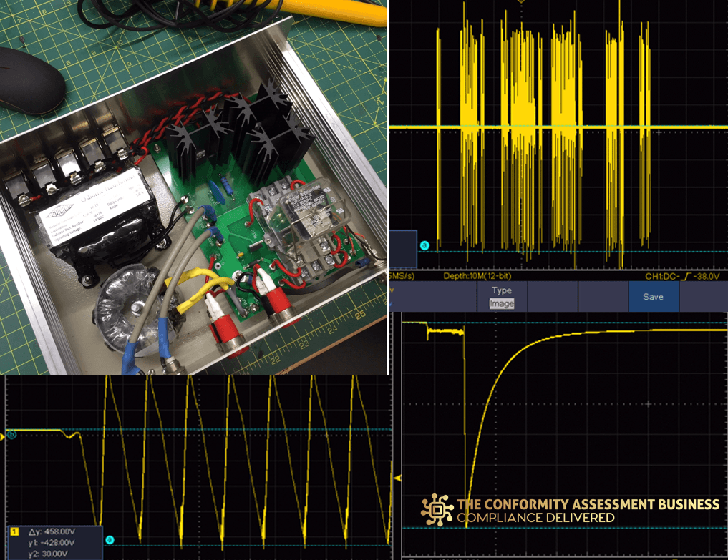Viewport: 728px width, 560px height.
Task: Click the Δy: 458.00V readout
Action: coord(52,531)
